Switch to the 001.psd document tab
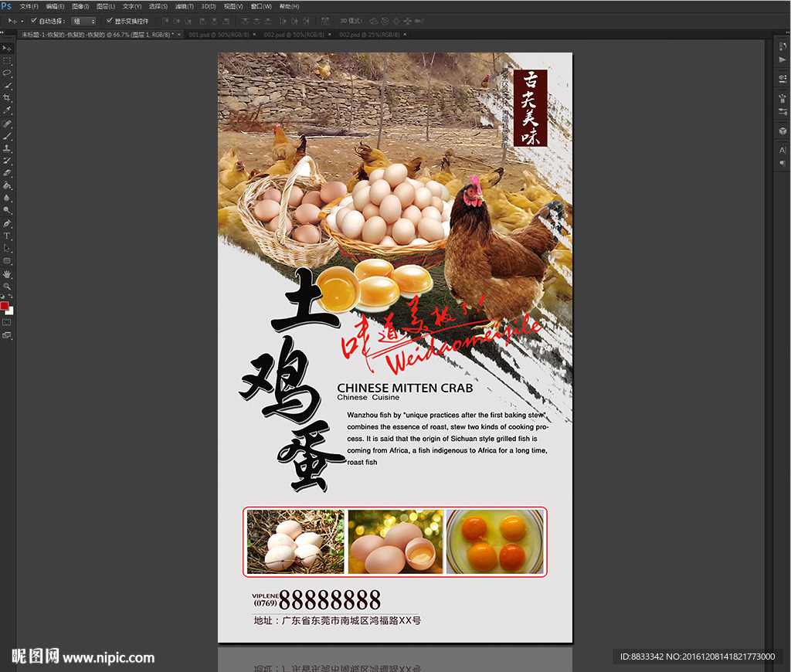 [x=219, y=35]
